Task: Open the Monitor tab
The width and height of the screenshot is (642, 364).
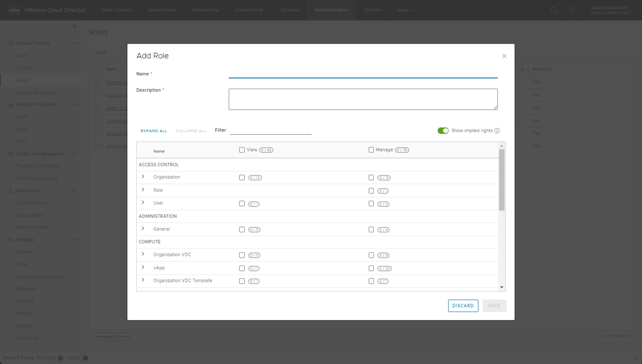Action: (373, 10)
